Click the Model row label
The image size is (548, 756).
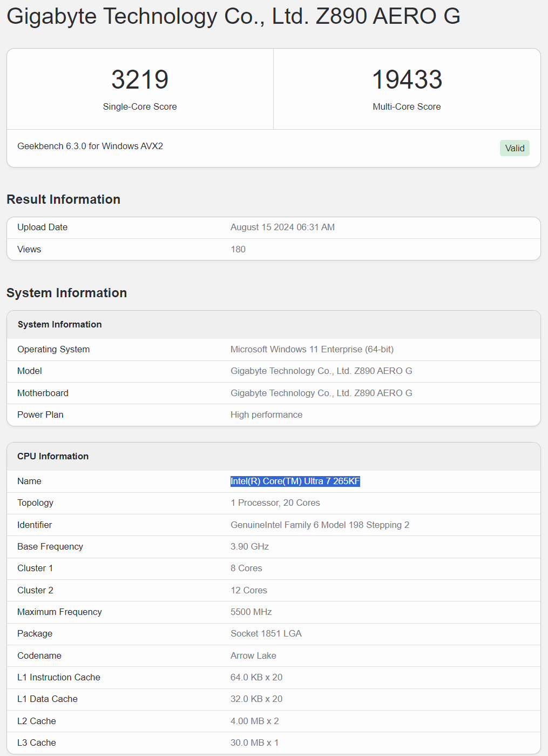tap(30, 371)
